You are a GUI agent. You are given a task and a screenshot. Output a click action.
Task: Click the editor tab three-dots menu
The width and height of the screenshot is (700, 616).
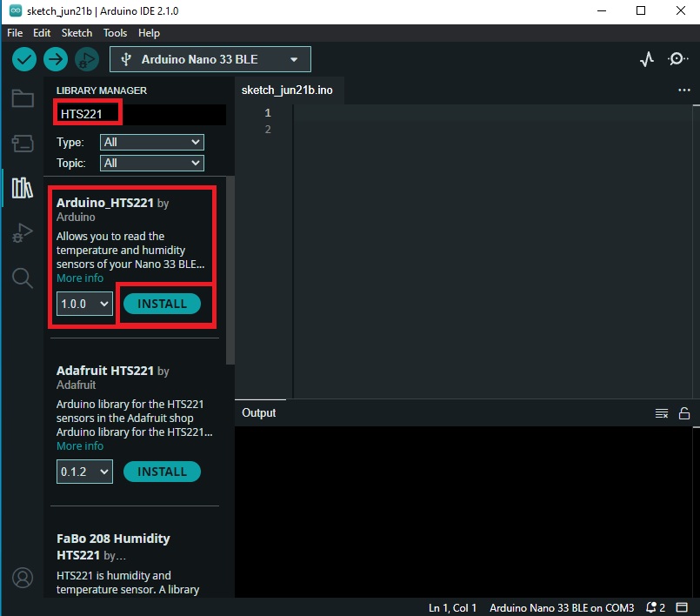[x=684, y=90]
